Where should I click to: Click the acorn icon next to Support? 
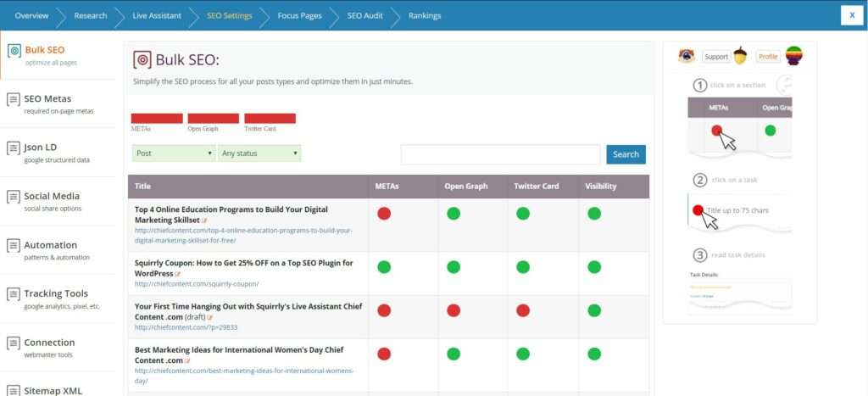tap(740, 56)
